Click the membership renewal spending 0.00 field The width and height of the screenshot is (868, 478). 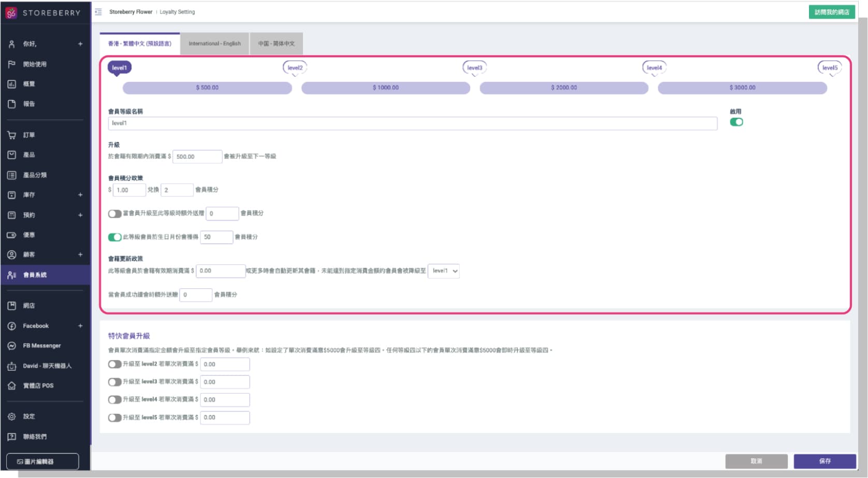(x=221, y=271)
